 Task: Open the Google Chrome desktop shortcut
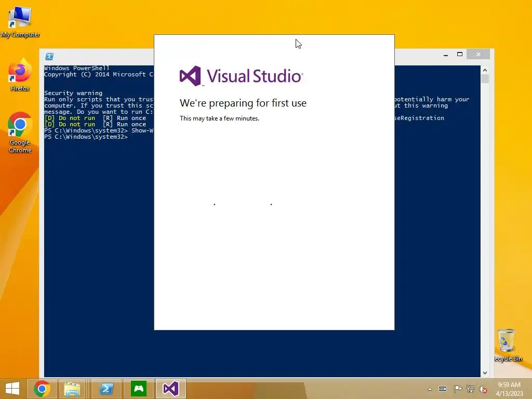click(20, 132)
